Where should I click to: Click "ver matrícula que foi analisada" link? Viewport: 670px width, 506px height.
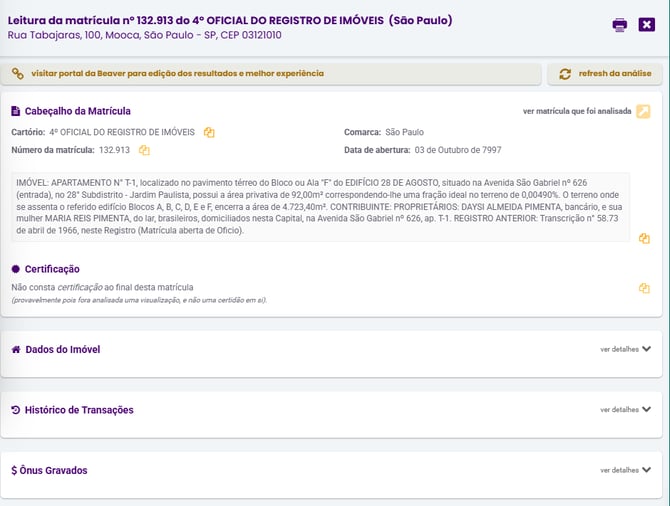[577, 111]
